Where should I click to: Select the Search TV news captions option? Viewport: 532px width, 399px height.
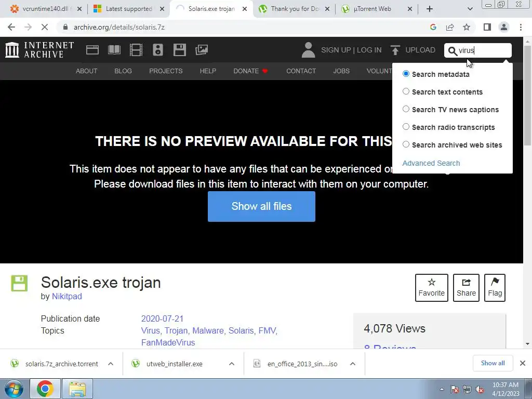coord(406,109)
